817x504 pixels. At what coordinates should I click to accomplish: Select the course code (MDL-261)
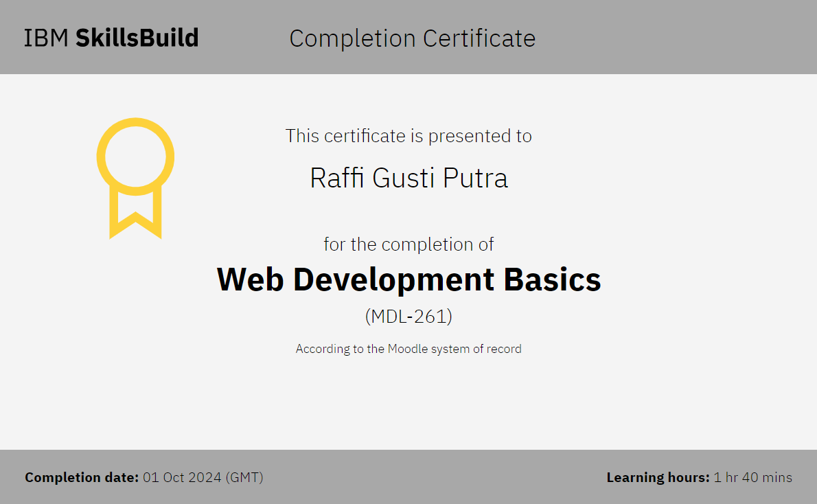pos(408,317)
